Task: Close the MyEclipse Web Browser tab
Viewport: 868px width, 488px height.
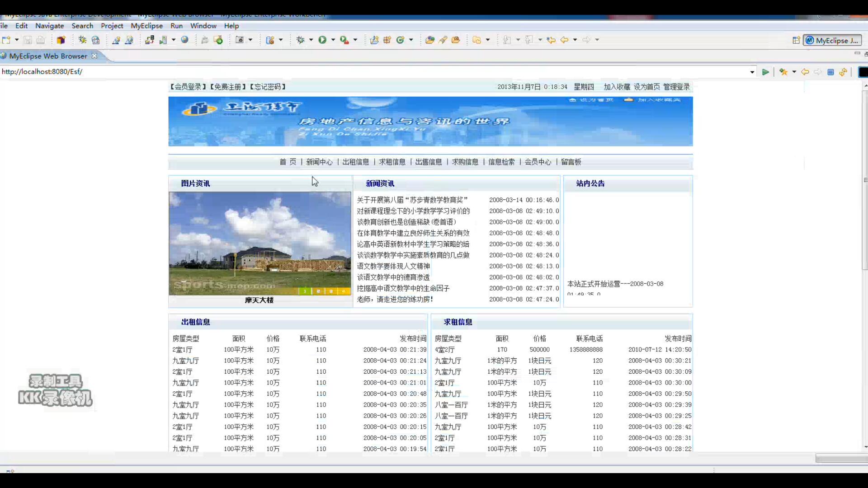Action: [94, 56]
